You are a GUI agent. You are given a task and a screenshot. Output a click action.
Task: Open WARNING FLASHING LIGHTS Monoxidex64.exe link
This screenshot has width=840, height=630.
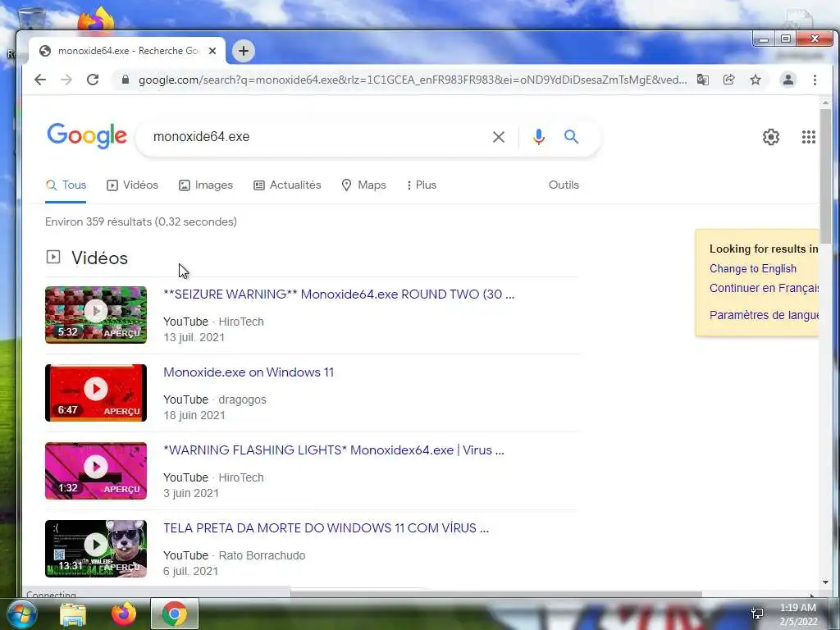tap(334, 450)
